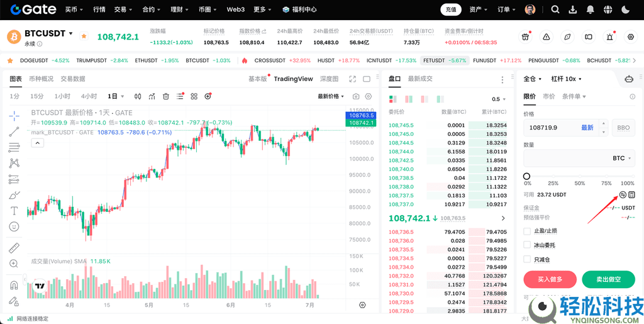Open the chart grid layout icon
The width and height of the screenshot is (644, 324).
(x=194, y=96)
